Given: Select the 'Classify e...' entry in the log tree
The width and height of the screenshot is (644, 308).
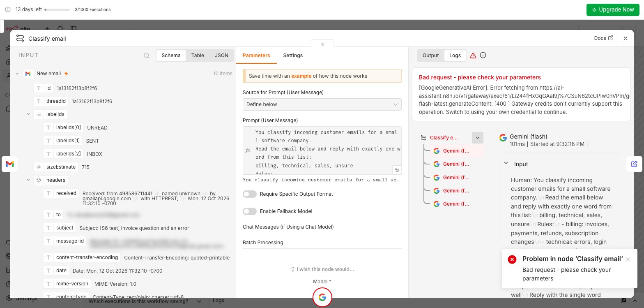Looking at the screenshot, I should (444, 138).
